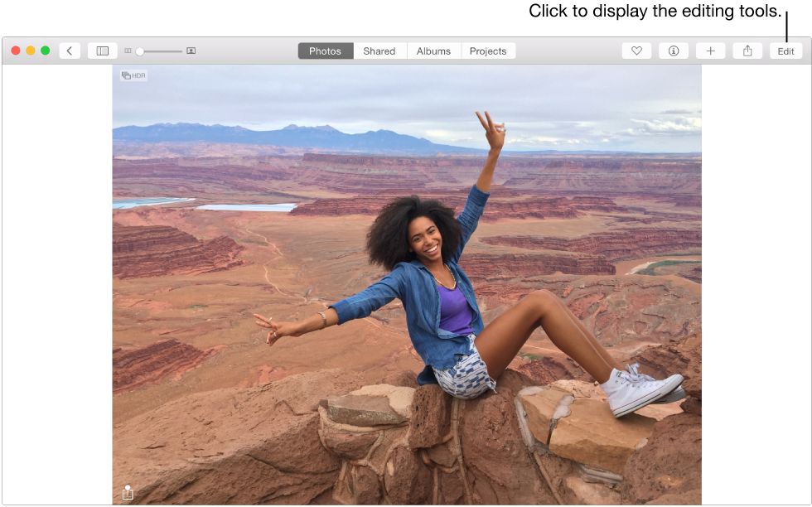812x507 pixels.
Task: Click the HDR badge on the photo
Action: click(133, 75)
